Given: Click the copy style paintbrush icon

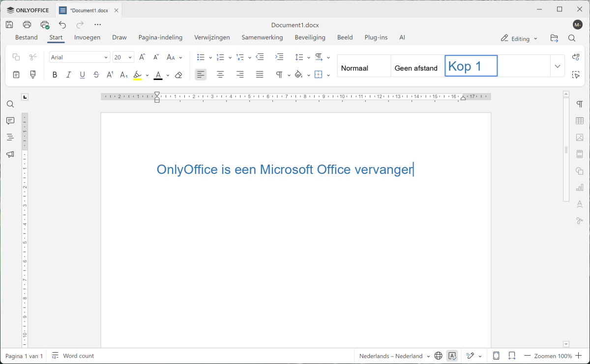Looking at the screenshot, I should pos(33,75).
